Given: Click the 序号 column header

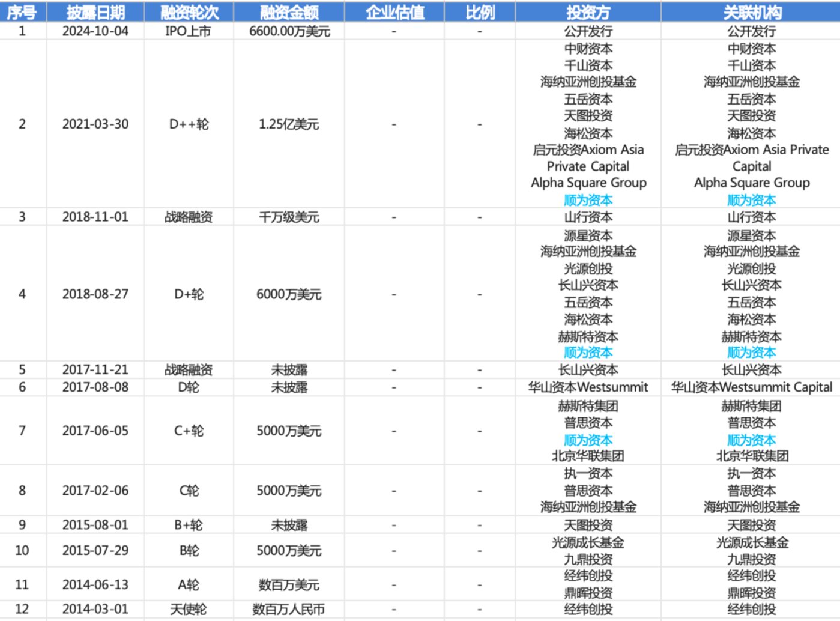Looking at the screenshot, I should click(x=22, y=12).
